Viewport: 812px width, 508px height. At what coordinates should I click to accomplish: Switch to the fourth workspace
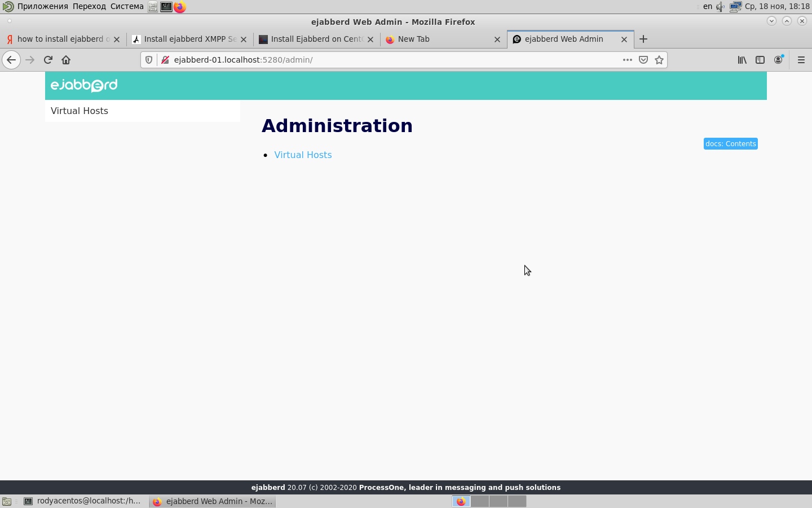click(517, 501)
